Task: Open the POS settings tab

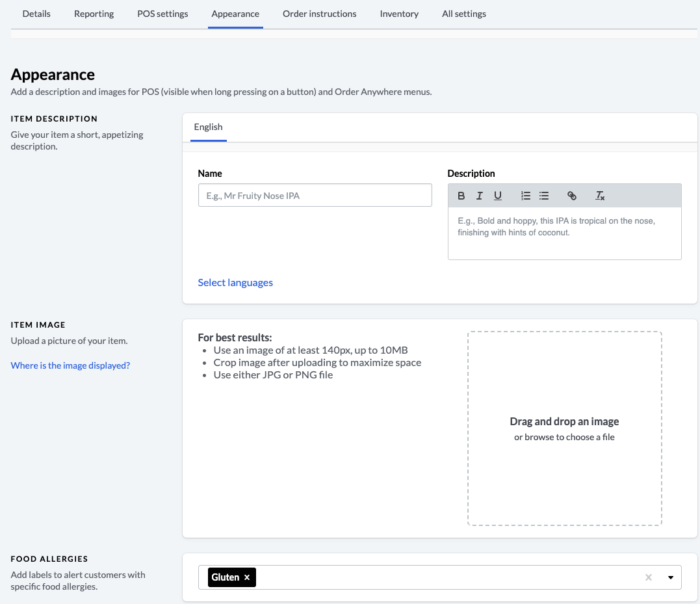Action: coord(162,14)
